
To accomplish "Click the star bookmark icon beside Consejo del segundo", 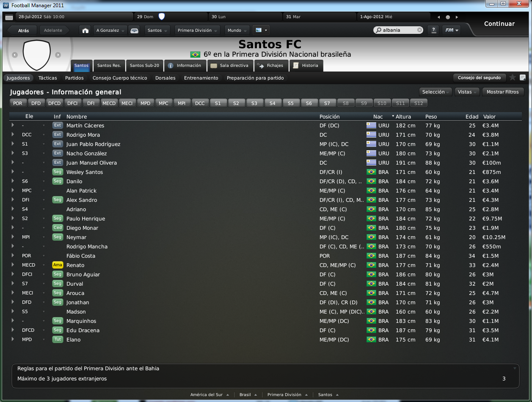I will 513,77.
